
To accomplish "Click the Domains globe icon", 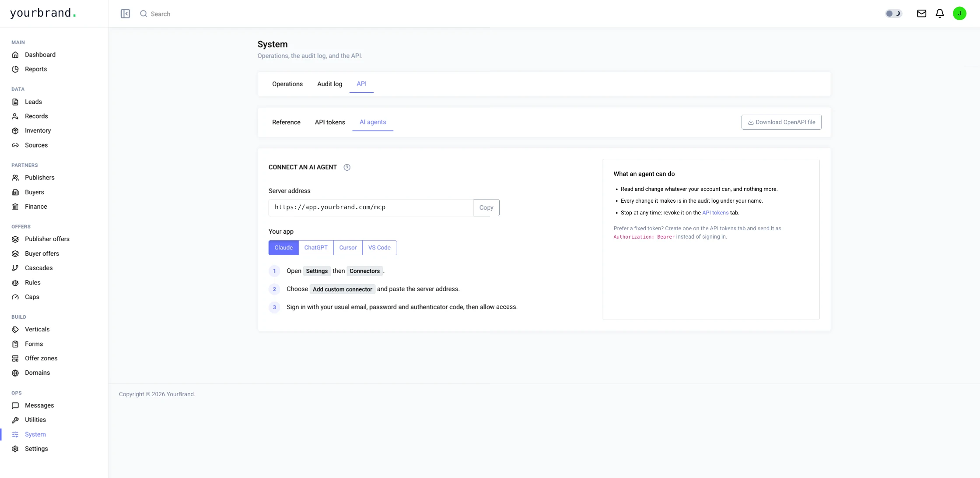I will click(x=15, y=373).
